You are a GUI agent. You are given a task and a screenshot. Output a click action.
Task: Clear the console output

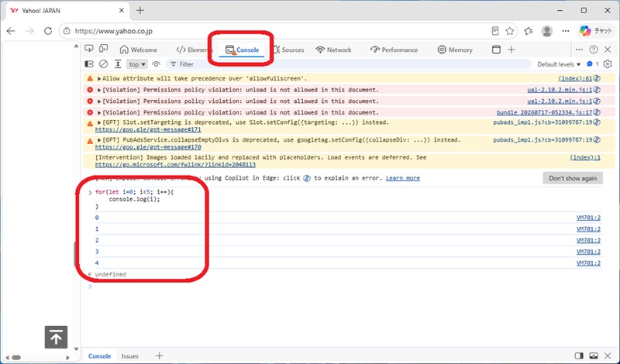click(x=103, y=64)
